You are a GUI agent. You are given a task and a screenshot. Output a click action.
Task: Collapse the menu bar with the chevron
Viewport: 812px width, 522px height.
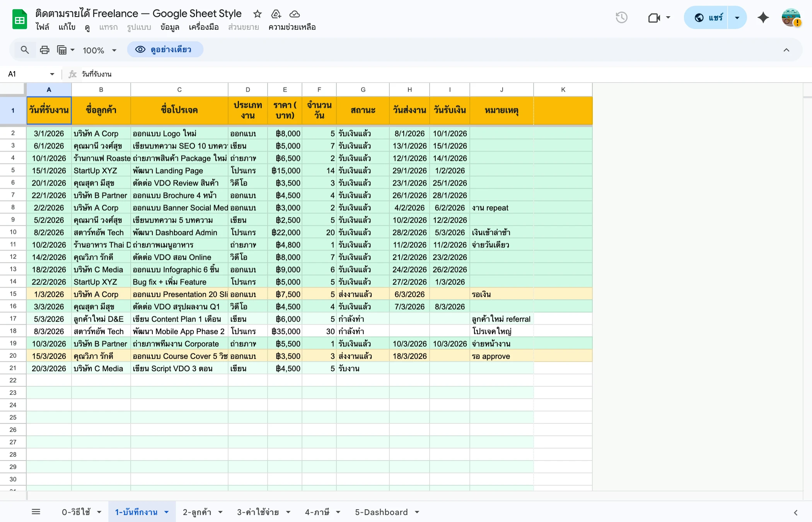point(787,49)
